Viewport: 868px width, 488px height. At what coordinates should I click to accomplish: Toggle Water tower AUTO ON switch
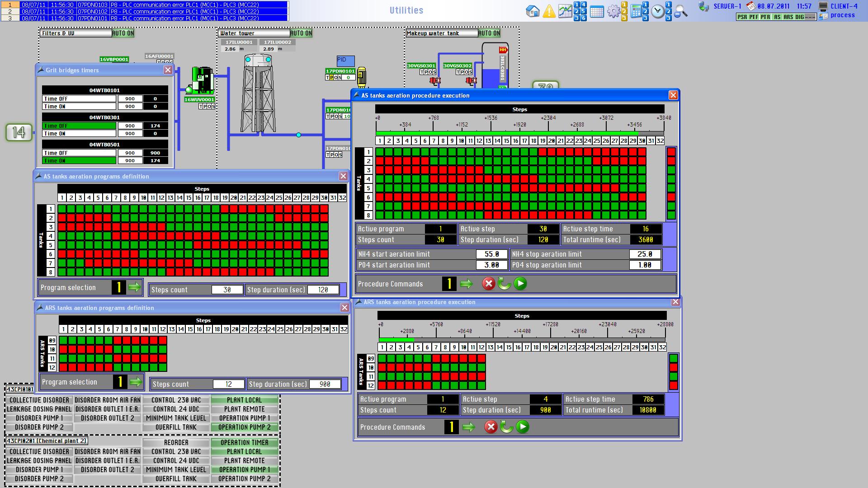(301, 33)
